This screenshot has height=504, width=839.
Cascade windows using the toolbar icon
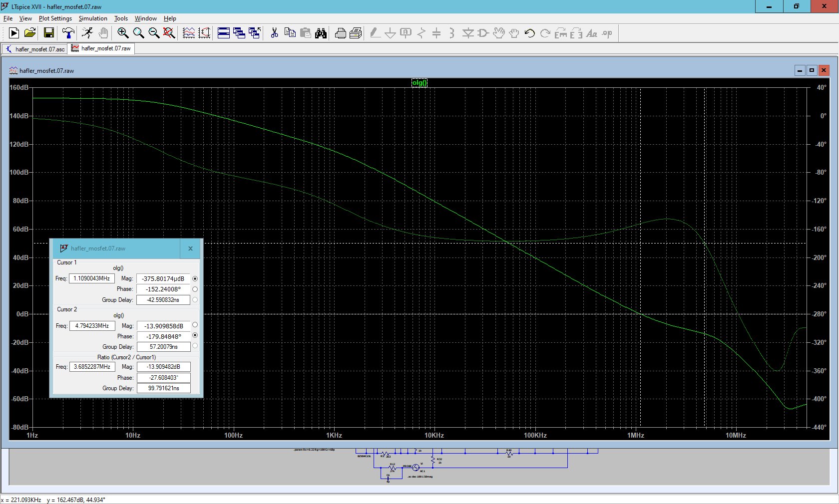[x=239, y=33]
